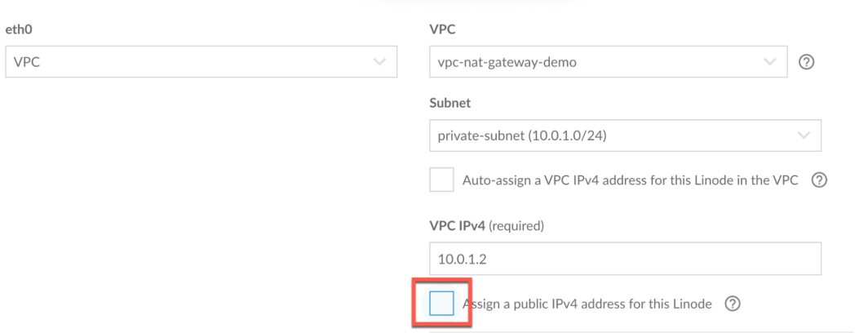
Task: Focus the VPC IPv4 field containing 10.0.1.2
Action: [624, 260]
